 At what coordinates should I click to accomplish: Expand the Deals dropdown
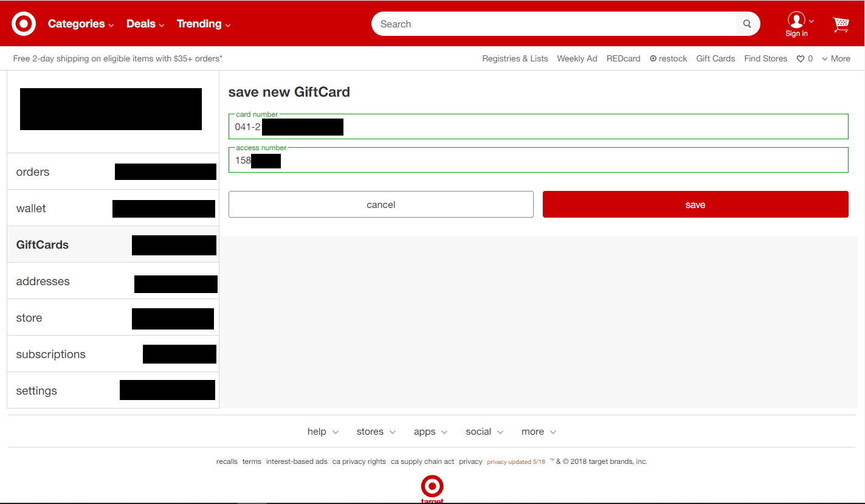coord(145,24)
